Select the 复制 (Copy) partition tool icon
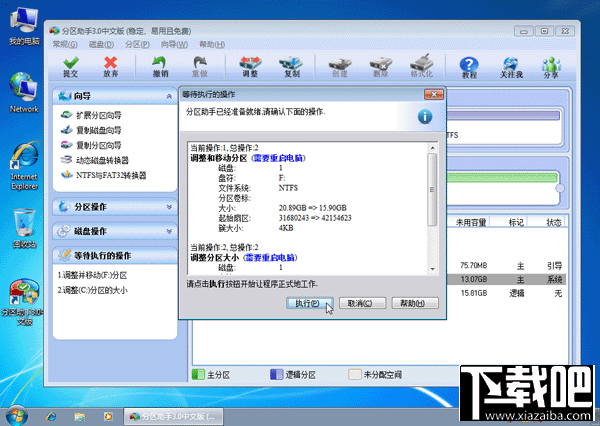 (291, 67)
